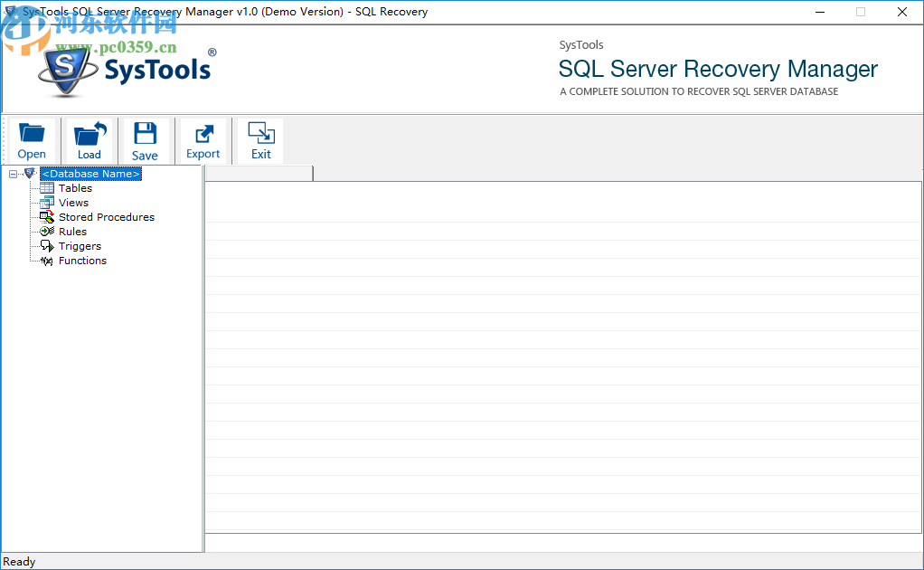Open a database file using the Open icon
The width and height of the screenshot is (924, 570).
(x=32, y=134)
